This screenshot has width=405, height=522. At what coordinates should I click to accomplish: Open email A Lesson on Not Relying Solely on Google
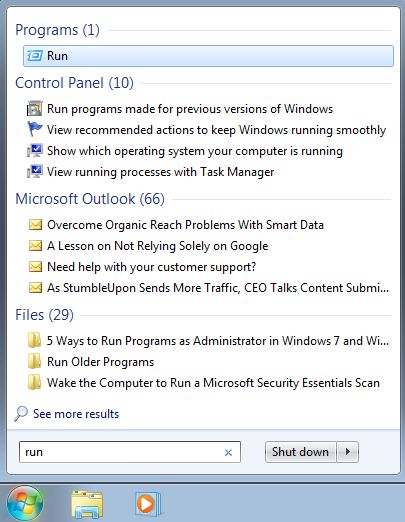click(x=157, y=246)
